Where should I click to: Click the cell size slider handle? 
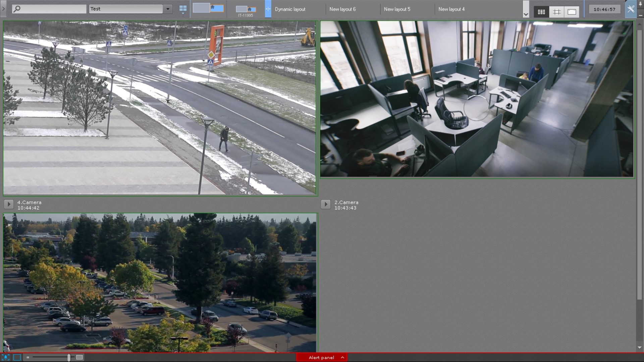click(x=69, y=357)
